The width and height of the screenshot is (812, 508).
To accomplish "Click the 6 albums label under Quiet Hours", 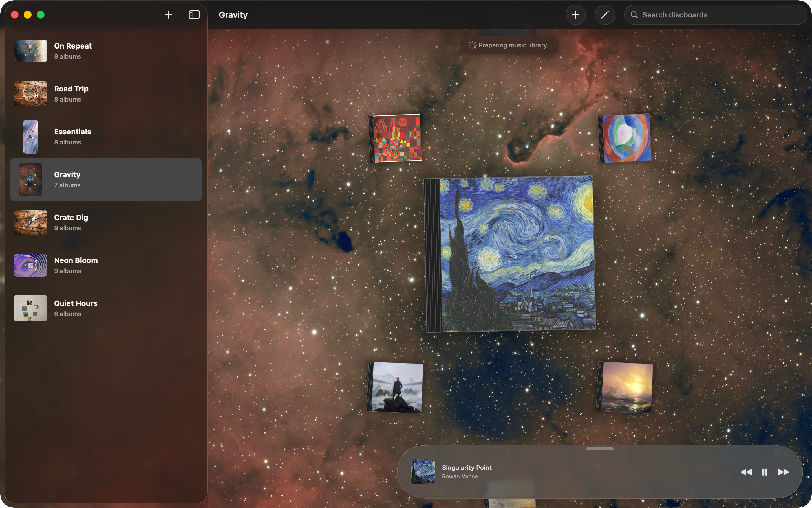I will [67, 314].
